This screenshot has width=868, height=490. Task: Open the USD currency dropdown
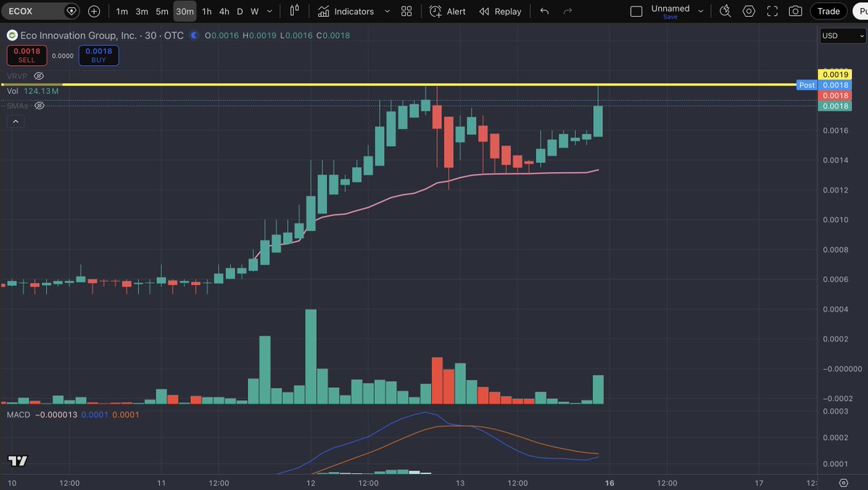pos(843,36)
